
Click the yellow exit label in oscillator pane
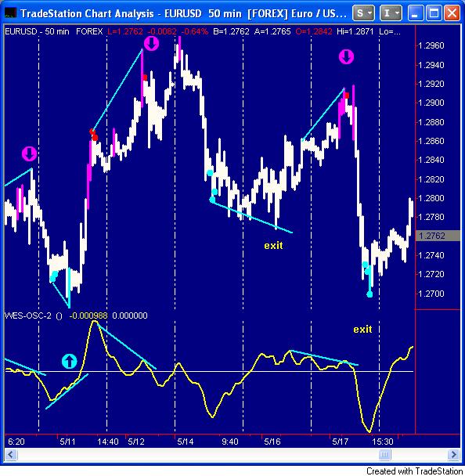362,330
